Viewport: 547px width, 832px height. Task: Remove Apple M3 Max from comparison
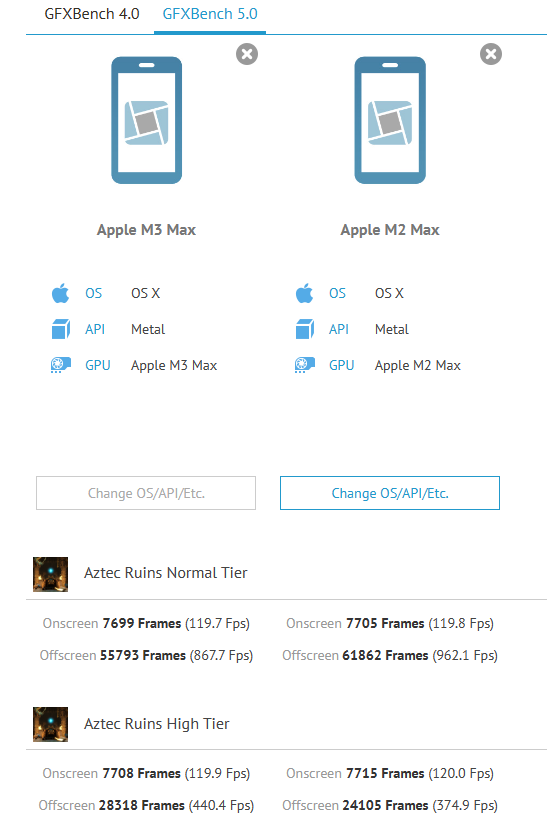(247, 54)
